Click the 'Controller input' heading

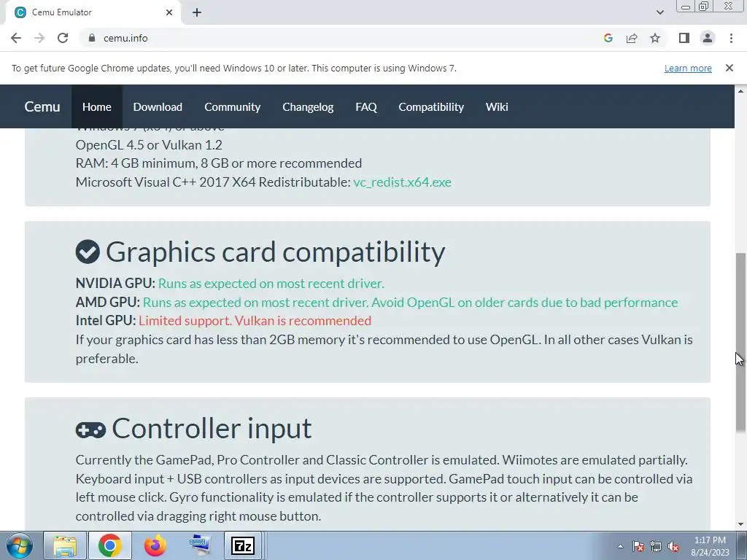pos(212,428)
